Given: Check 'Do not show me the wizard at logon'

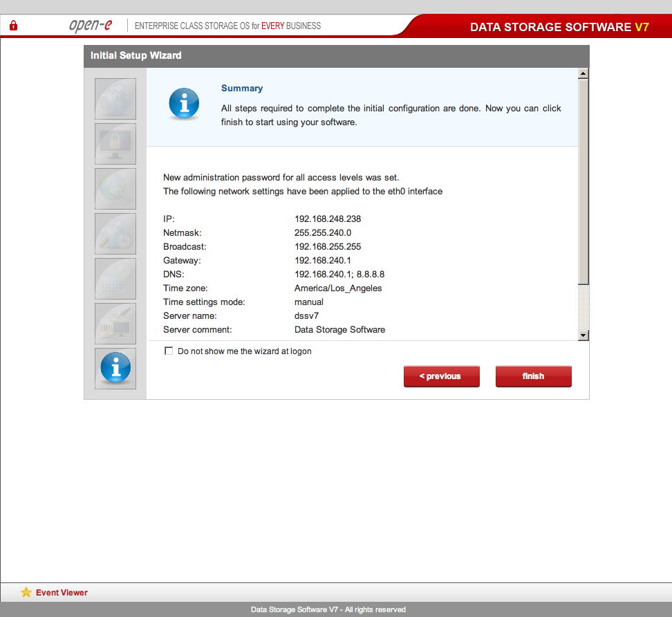Looking at the screenshot, I should point(169,351).
